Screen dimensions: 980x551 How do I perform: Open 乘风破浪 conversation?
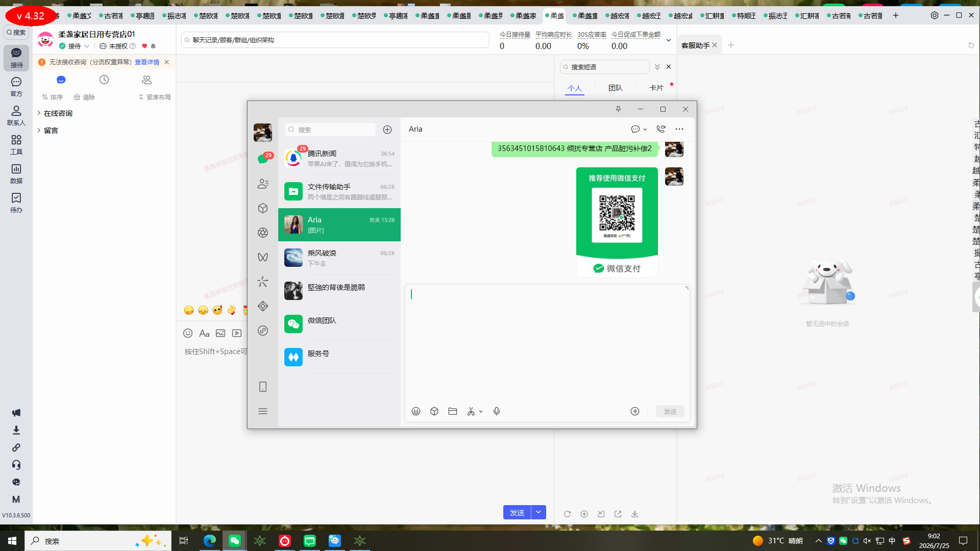(x=339, y=258)
